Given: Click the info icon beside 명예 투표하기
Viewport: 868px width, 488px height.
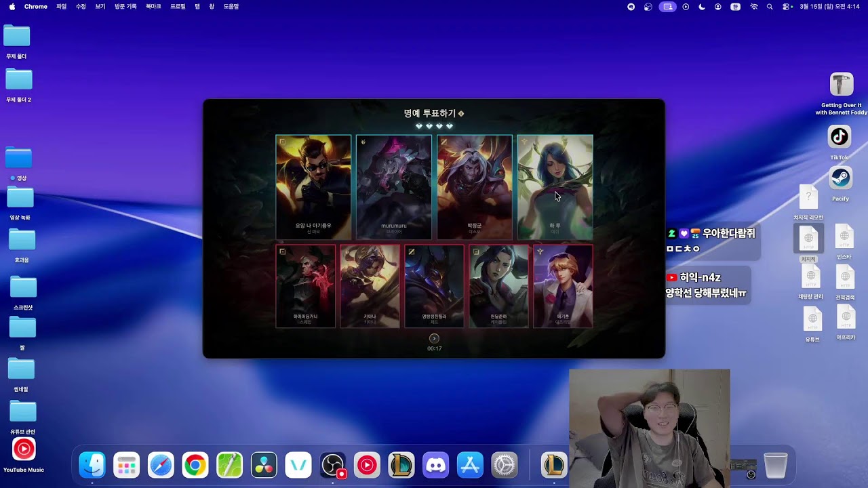Looking at the screenshot, I should pos(461,114).
